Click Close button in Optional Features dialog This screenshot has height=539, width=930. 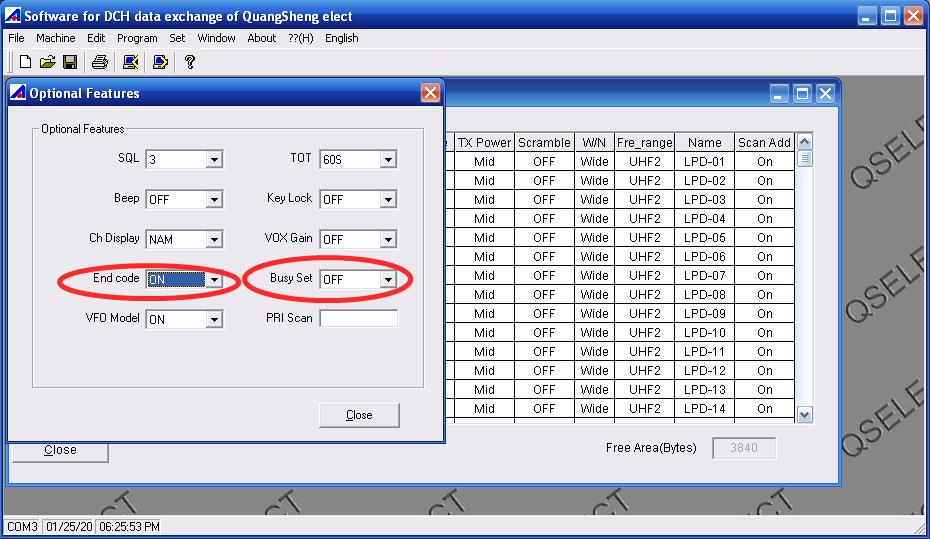(x=359, y=415)
